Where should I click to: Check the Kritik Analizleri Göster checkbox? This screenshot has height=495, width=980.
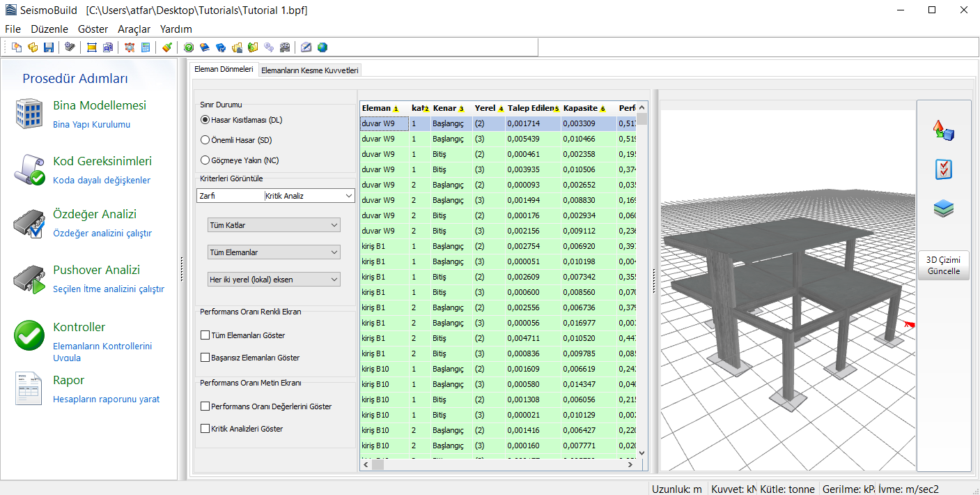point(205,429)
